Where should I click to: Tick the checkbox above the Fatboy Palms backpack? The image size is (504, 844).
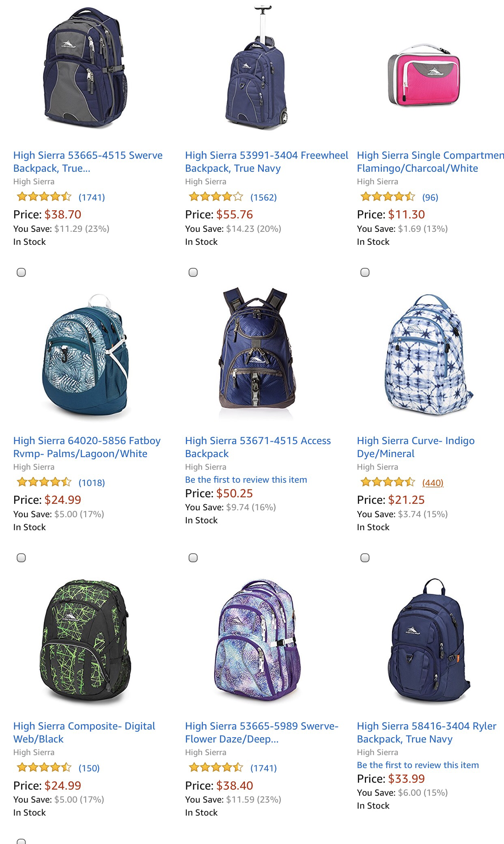(x=22, y=272)
